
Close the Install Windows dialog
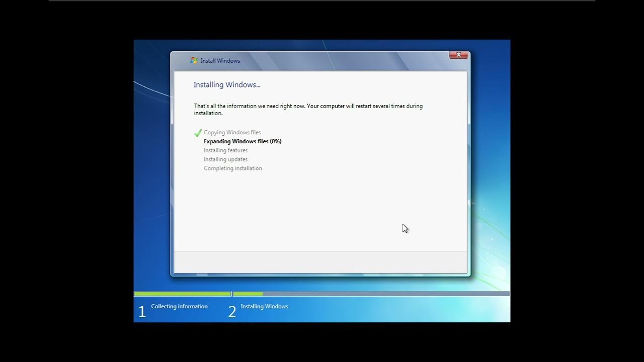click(458, 55)
